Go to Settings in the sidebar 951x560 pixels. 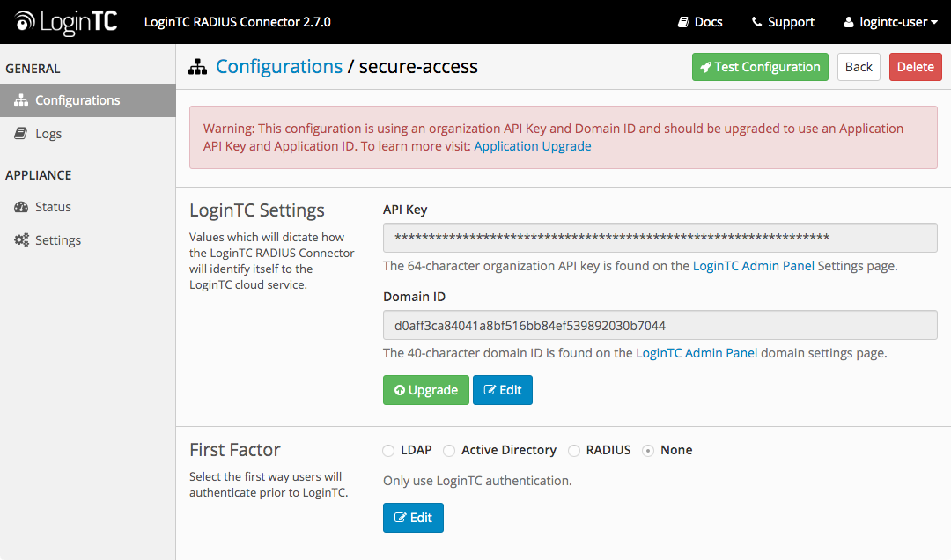(88, 240)
